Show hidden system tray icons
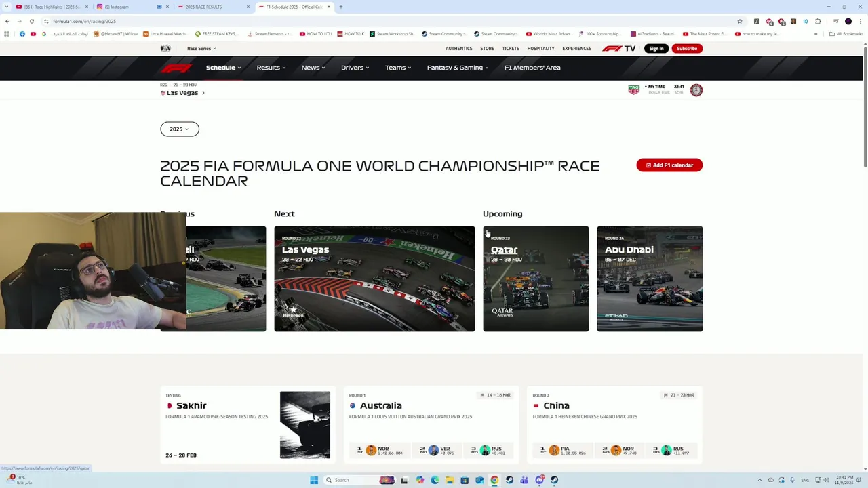Image resolution: width=868 pixels, height=488 pixels. (x=759, y=480)
